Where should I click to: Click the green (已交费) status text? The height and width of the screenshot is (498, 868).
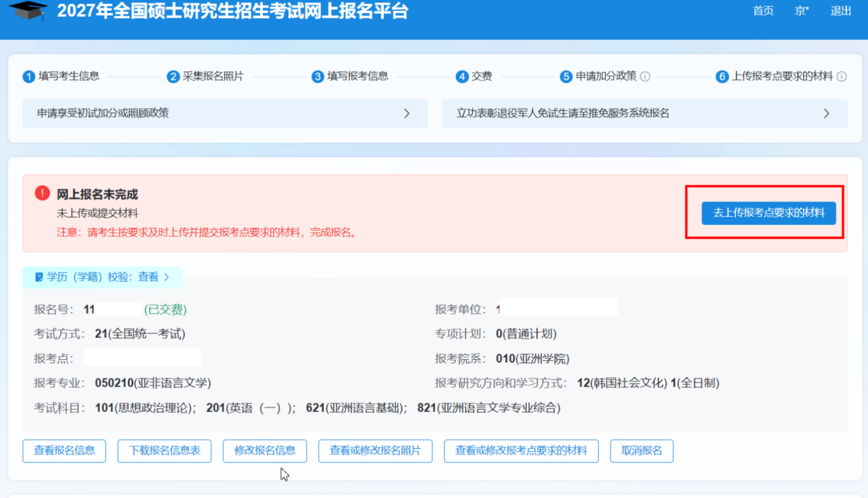165,309
